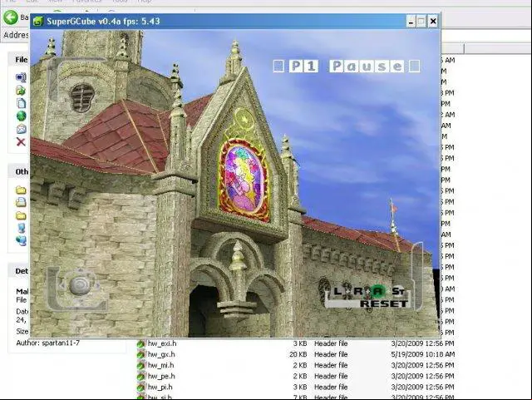Open the My Computer icon in Other Places
Image resolution: width=532 pixels, height=400 pixels.
tap(21, 228)
